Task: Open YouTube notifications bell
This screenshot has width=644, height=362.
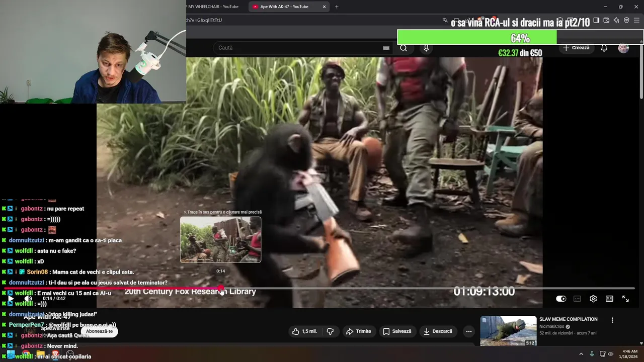Action: pos(604,48)
